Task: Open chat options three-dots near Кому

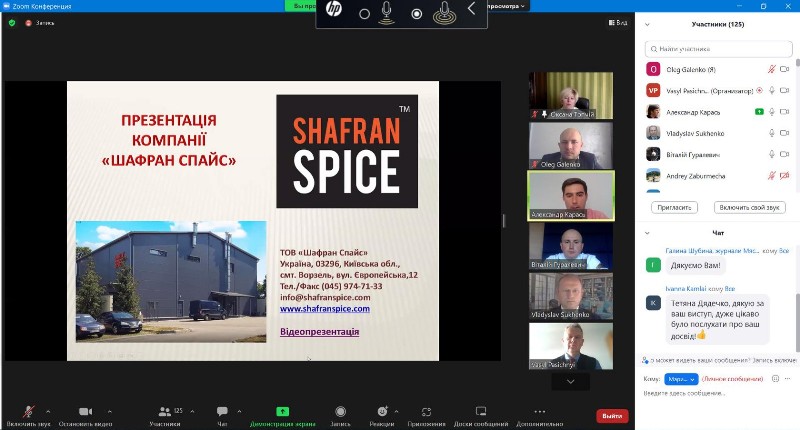Action: pyautogui.click(x=788, y=378)
